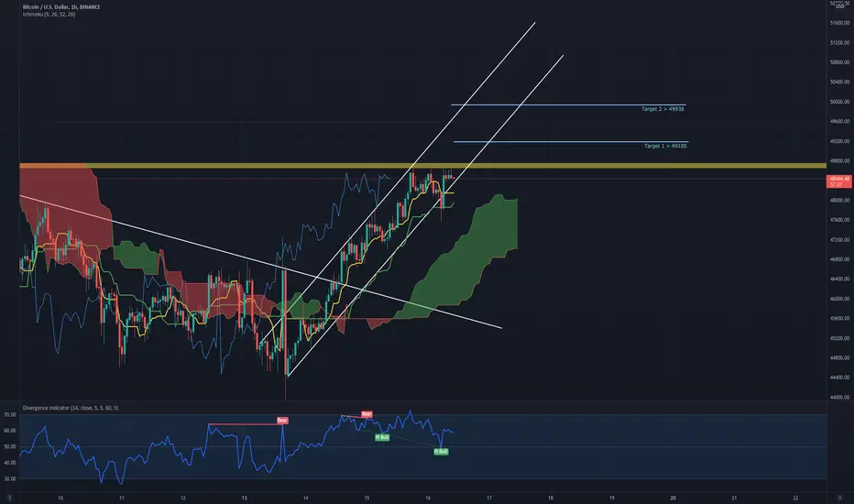Toggle the auto-scale button in bottom-right corner

(x=841, y=498)
